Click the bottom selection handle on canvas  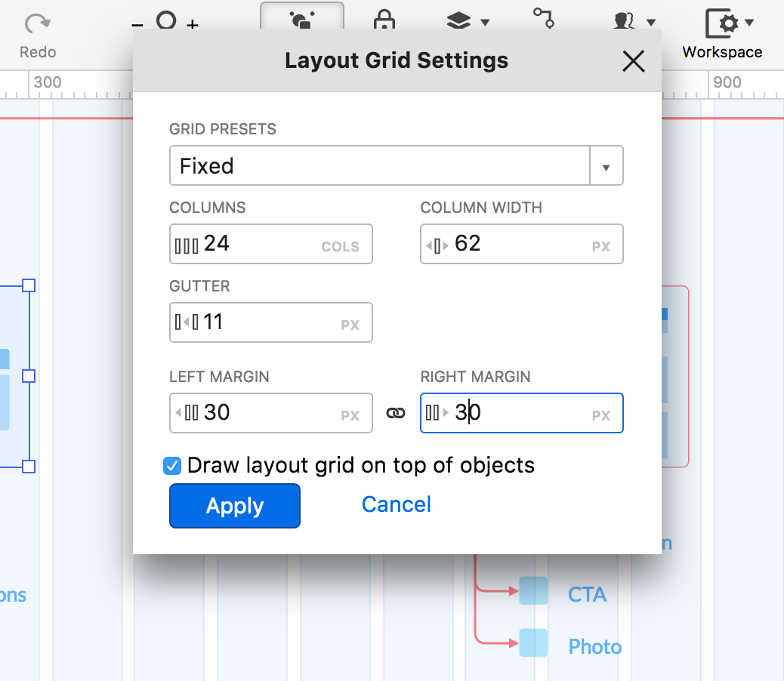[x=29, y=466]
